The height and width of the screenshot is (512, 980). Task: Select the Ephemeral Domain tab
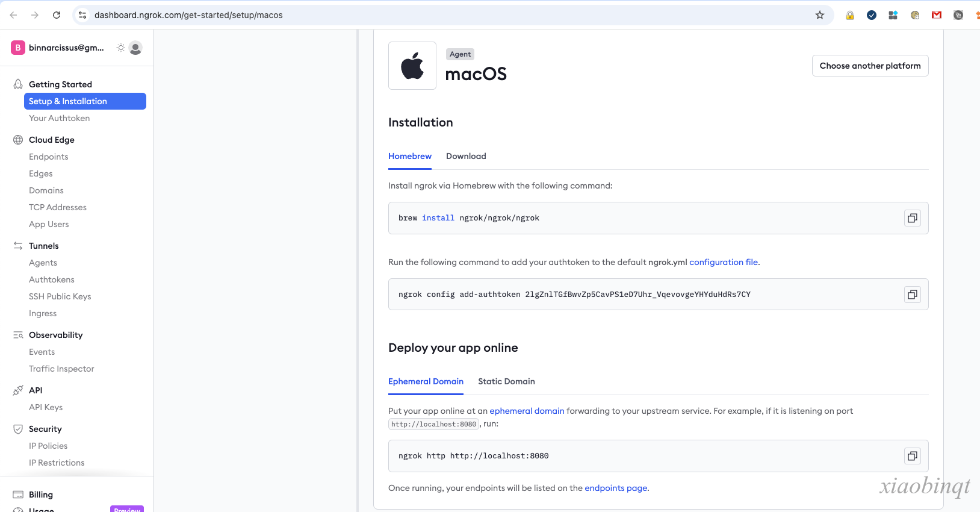426,381
